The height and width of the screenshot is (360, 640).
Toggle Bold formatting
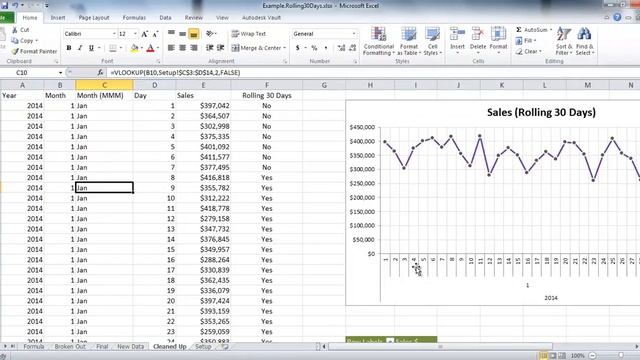click(69, 48)
